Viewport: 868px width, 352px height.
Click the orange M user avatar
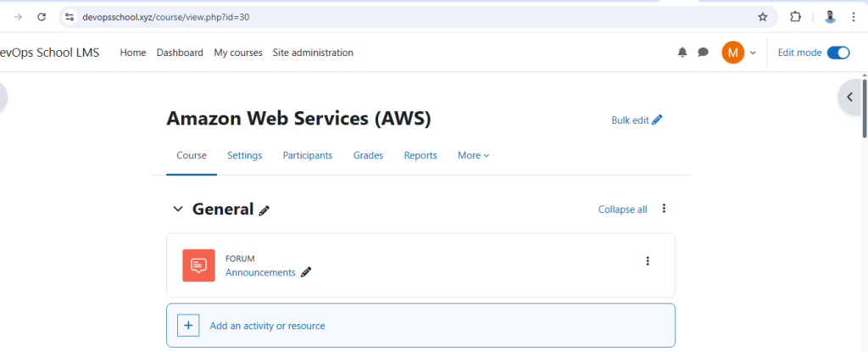733,53
